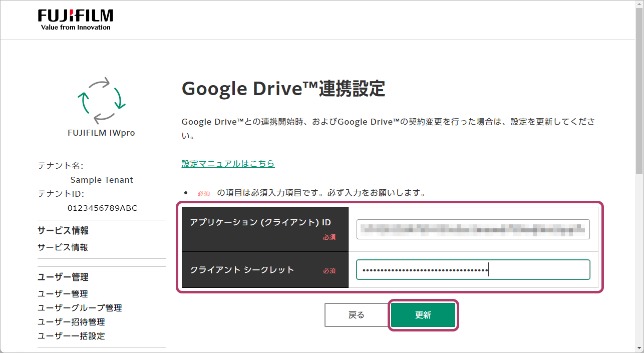Go to ユーザーグループ管理 in the sidebar
644x353 pixels.
[x=80, y=308]
